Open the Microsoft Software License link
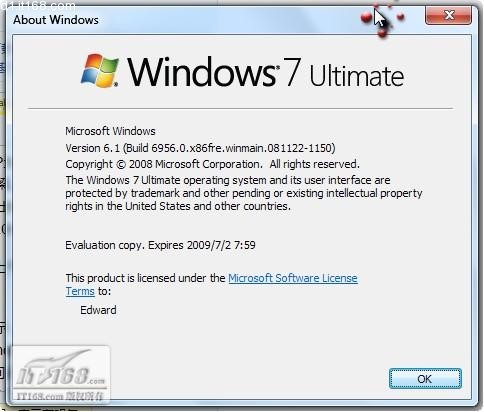The width and height of the screenshot is (484, 412). click(293, 278)
